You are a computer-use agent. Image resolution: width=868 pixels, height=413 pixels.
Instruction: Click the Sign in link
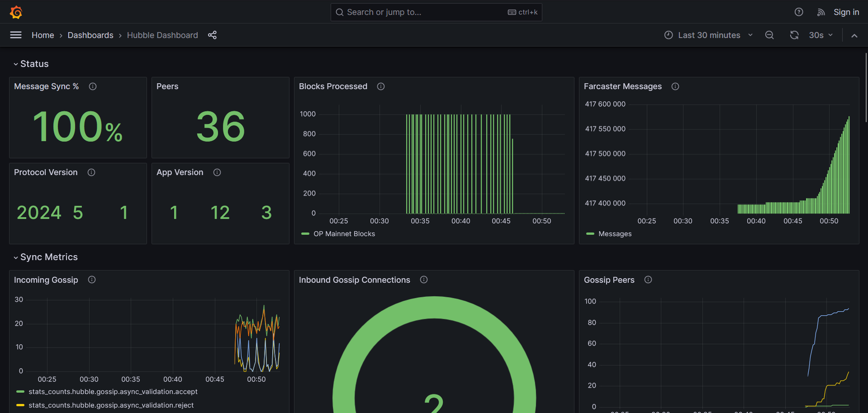pos(846,12)
